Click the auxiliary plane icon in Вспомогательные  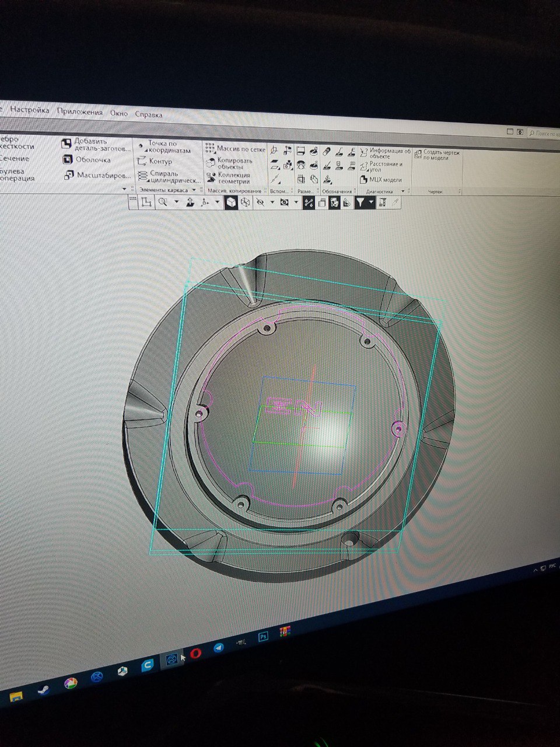(274, 165)
